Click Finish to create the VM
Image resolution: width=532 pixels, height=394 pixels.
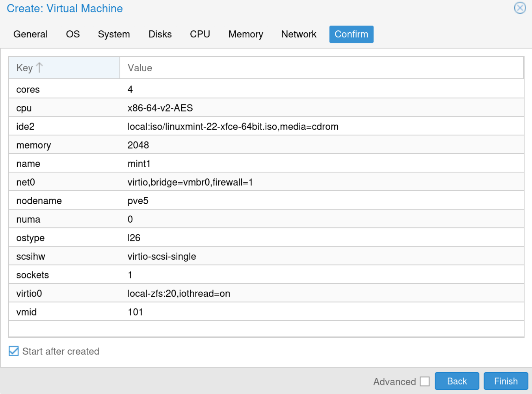[x=506, y=381]
